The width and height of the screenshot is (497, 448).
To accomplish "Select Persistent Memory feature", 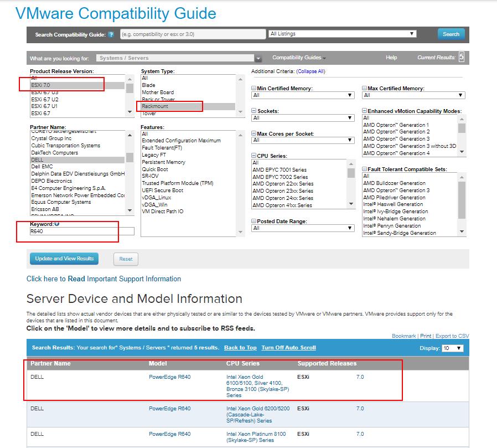I will tap(188, 162).
